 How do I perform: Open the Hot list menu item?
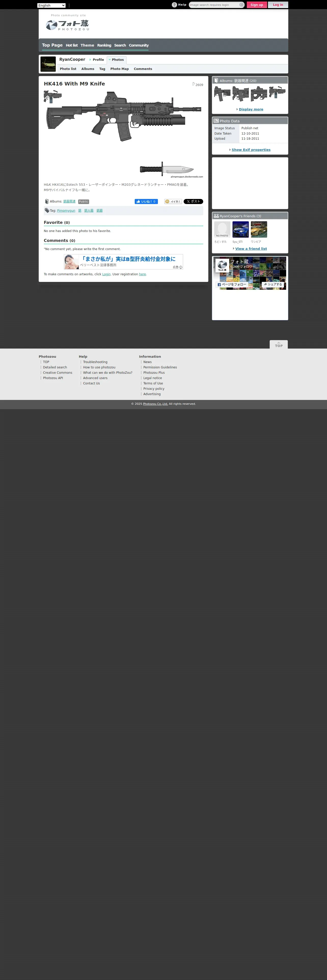coord(72,45)
